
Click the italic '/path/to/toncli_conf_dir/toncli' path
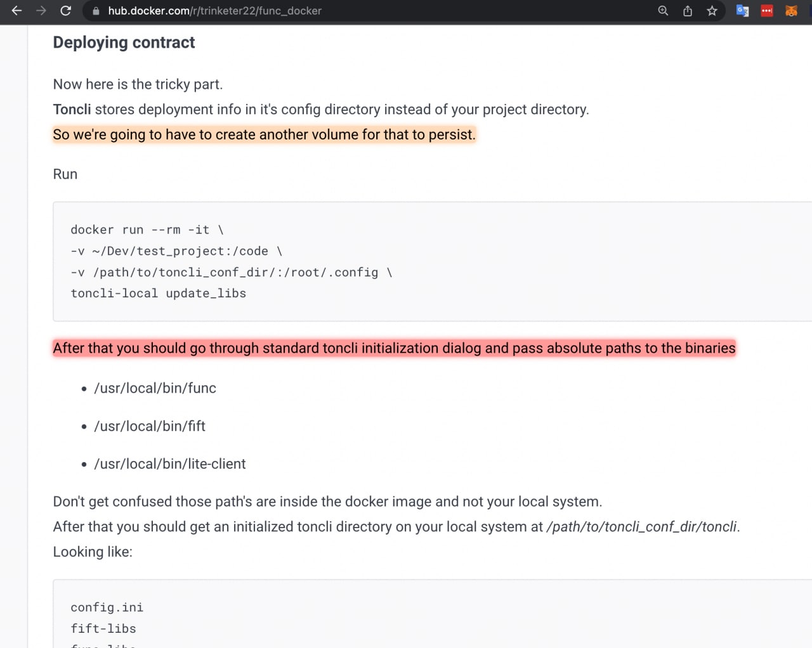tap(642, 527)
